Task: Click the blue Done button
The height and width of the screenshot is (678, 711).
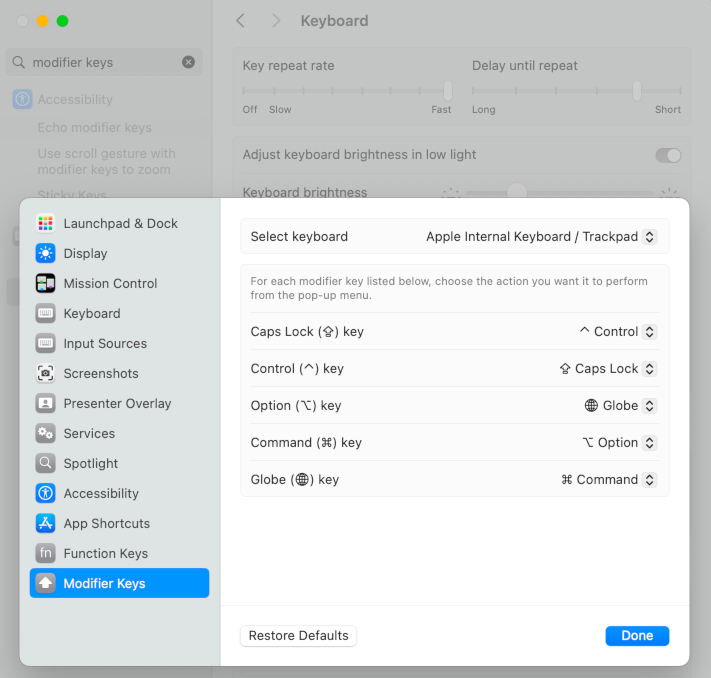Action: click(x=637, y=635)
